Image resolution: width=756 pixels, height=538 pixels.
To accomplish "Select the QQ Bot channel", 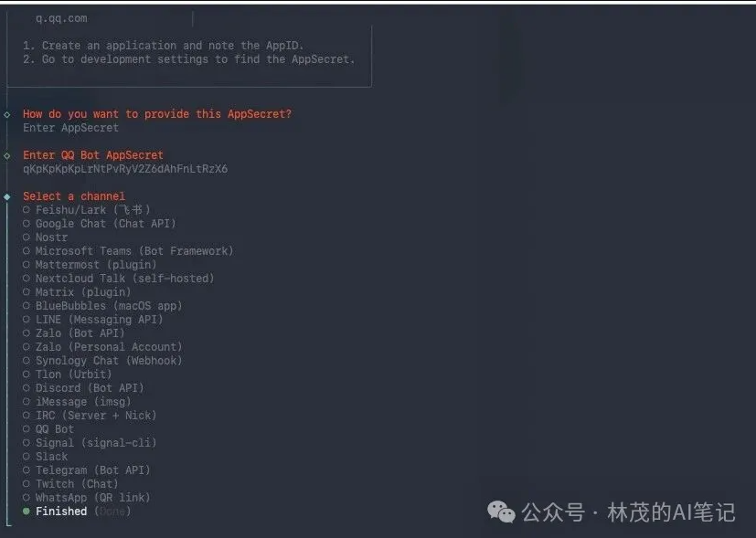I will click(x=54, y=429).
